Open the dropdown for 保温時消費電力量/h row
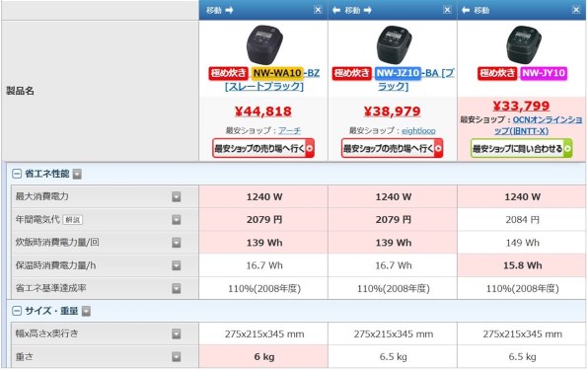This screenshot has width=588, height=370. [x=177, y=265]
